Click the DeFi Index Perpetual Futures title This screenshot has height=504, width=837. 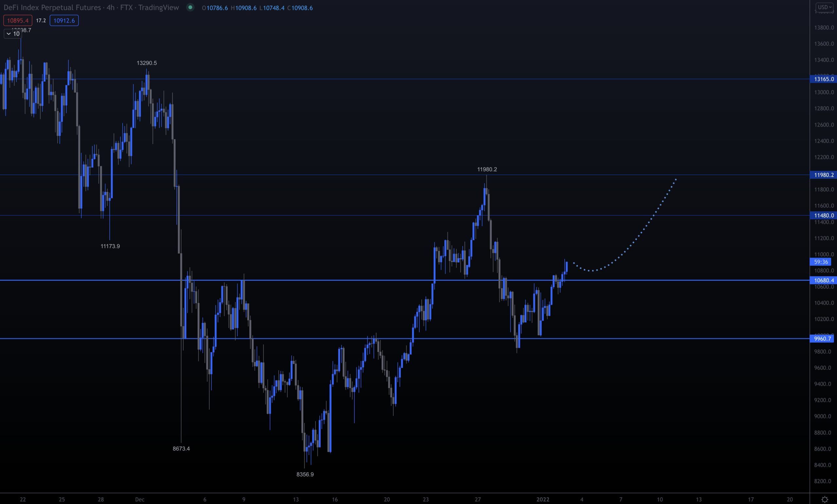pos(91,8)
